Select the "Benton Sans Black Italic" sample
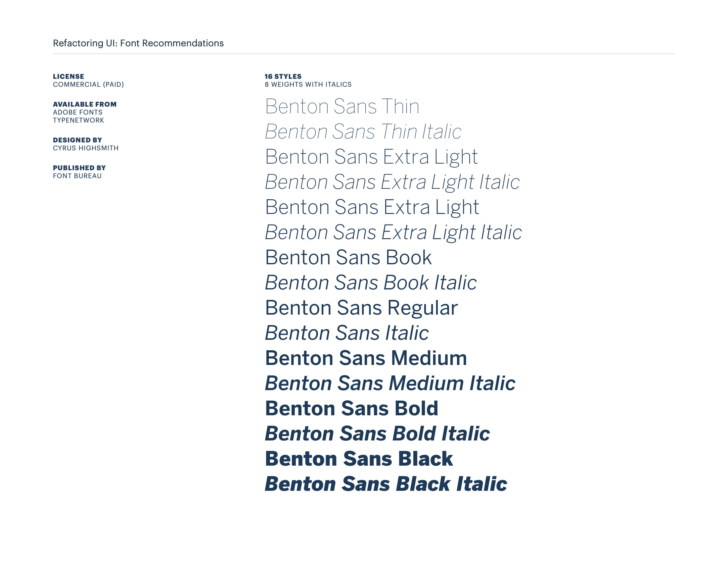The image size is (728, 563). pyautogui.click(x=386, y=484)
